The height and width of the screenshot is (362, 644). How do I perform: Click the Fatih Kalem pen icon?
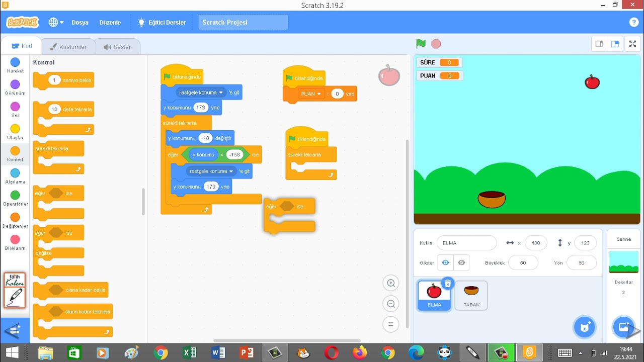[x=15, y=290]
